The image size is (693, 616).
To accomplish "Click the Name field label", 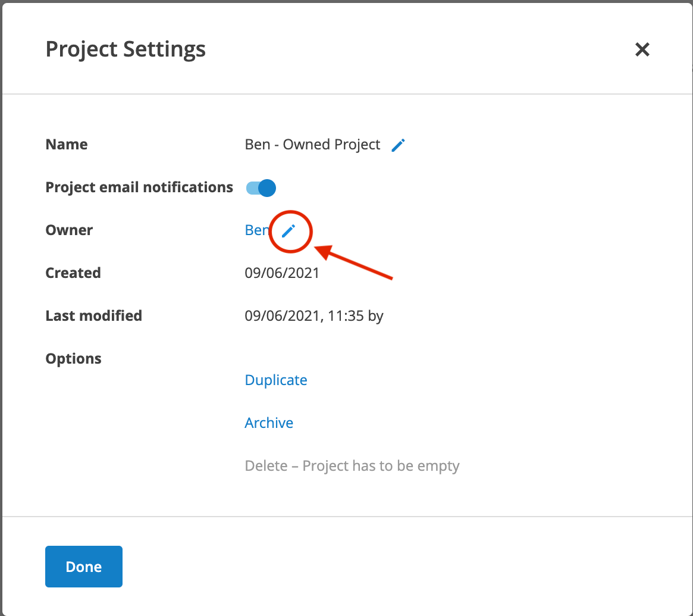I will [66, 145].
